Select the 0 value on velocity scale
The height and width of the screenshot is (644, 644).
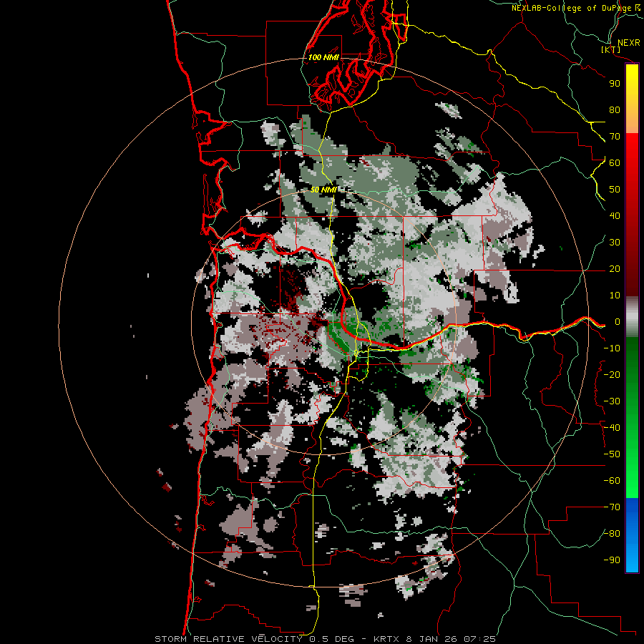[618, 322]
